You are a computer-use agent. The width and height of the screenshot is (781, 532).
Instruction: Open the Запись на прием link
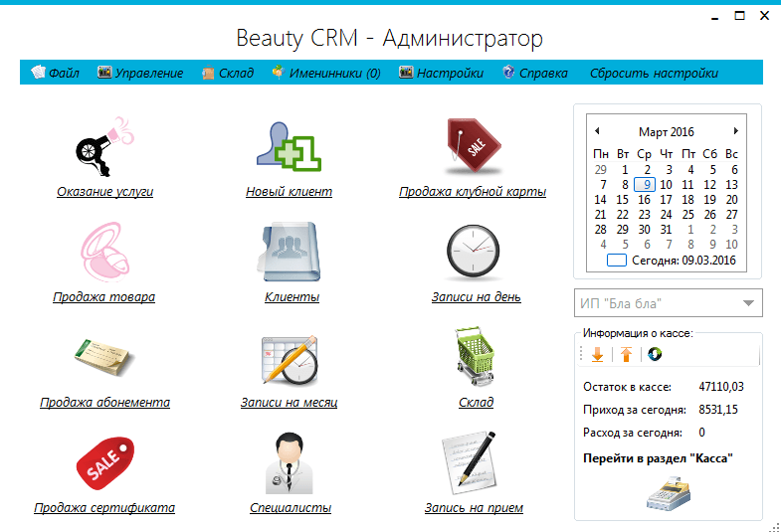tap(474, 507)
